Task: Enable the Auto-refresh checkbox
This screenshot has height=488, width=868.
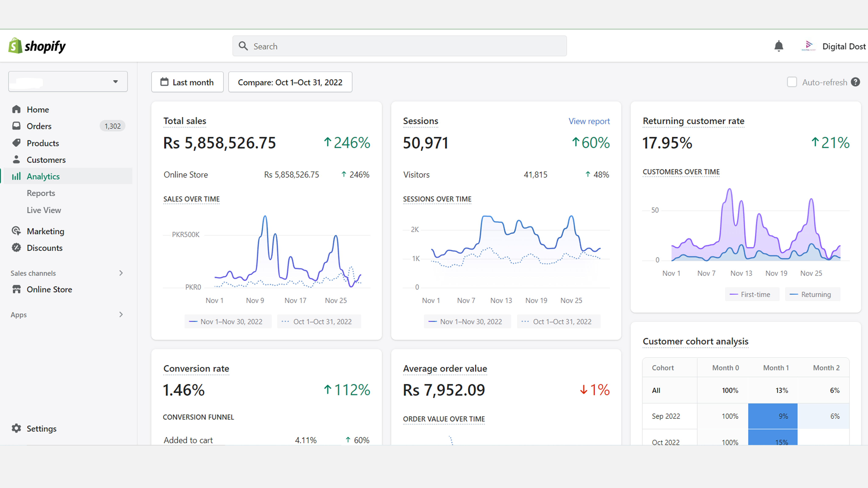Action: click(791, 82)
